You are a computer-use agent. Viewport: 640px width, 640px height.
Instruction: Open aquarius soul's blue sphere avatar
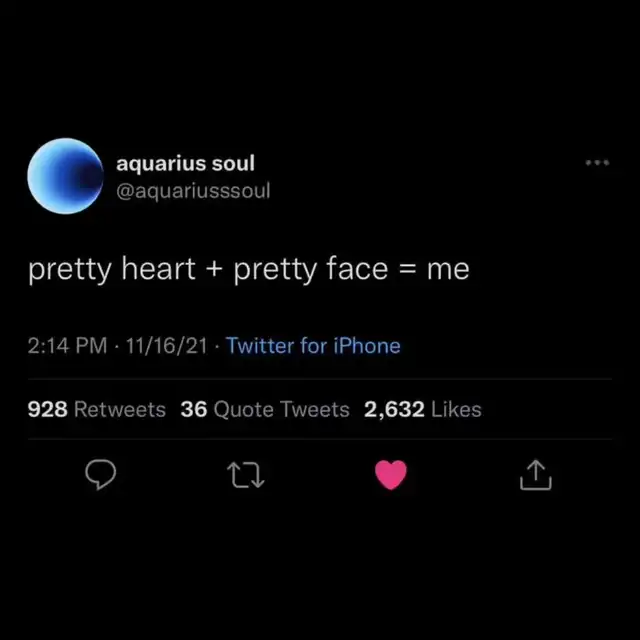pos(65,176)
